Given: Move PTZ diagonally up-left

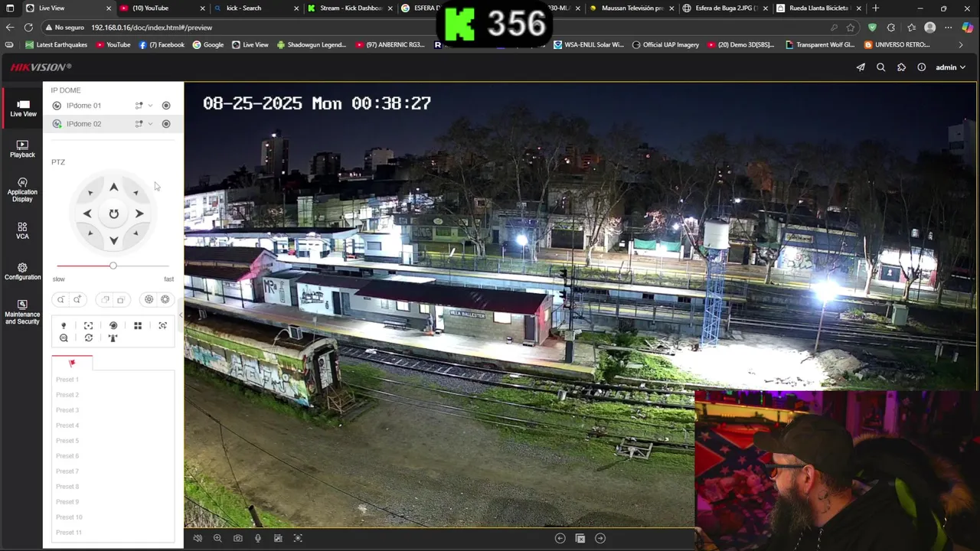Looking at the screenshot, I should coord(90,193).
